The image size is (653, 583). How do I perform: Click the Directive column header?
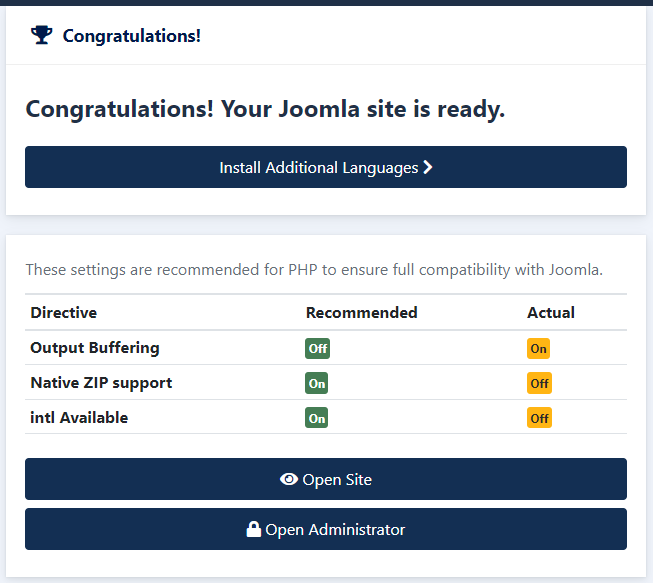tap(64, 313)
